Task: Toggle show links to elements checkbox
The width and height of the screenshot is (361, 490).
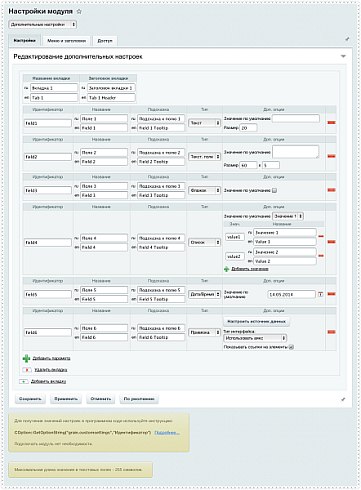Action: click(291, 347)
